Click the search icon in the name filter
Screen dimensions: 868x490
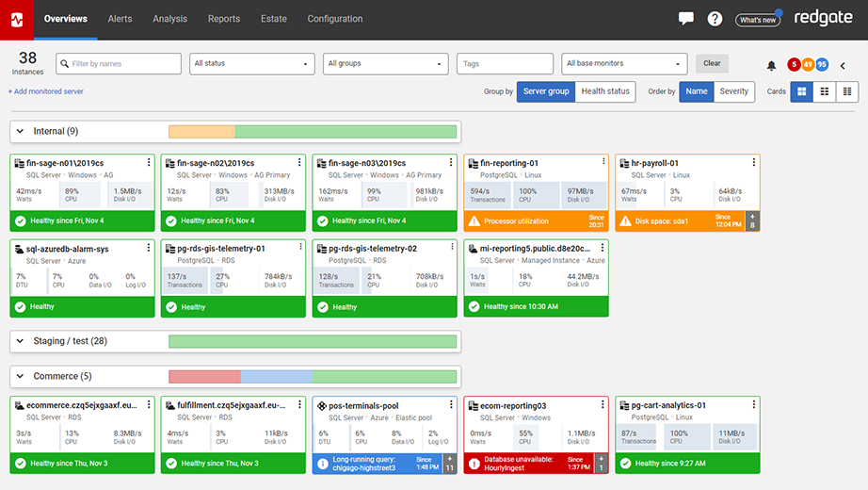coord(65,64)
